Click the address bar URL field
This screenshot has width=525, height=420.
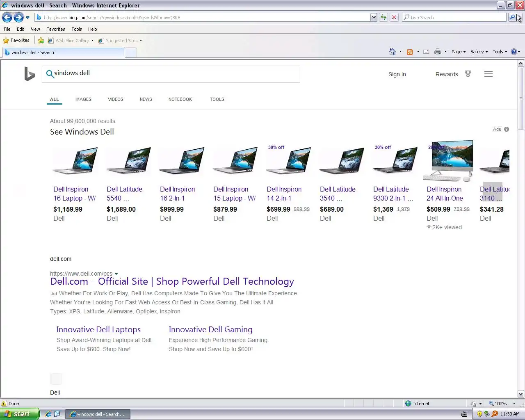point(203,18)
